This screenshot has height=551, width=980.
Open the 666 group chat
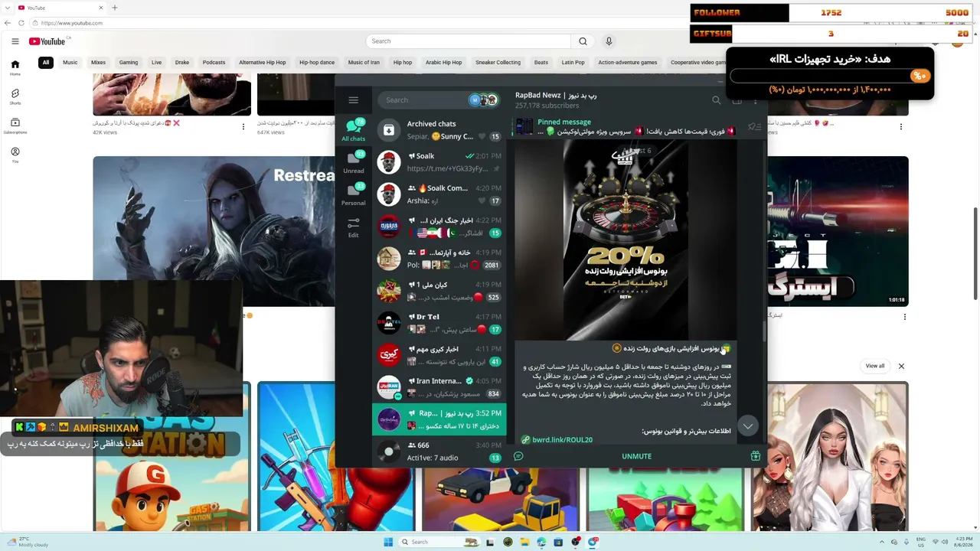pos(439,452)
